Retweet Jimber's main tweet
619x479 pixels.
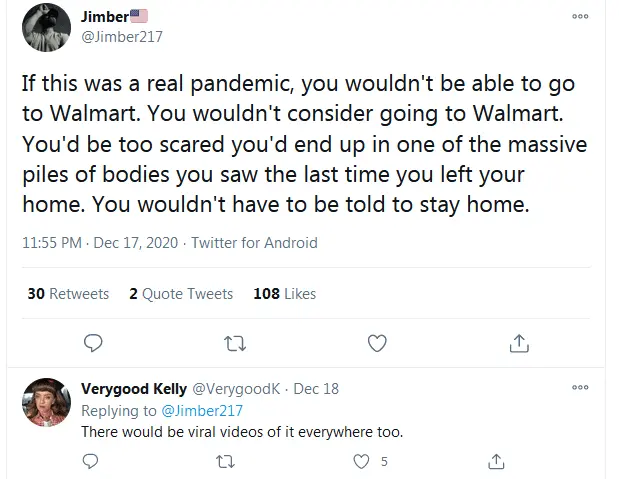(235, 343)
